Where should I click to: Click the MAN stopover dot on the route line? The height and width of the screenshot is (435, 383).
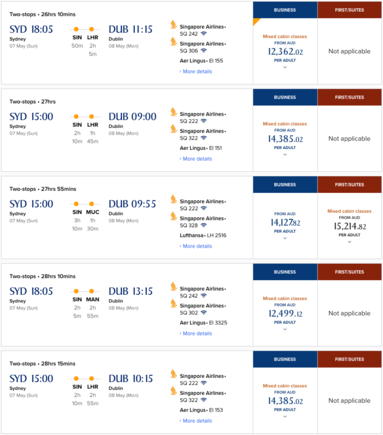pyautogui.click(x=92, y=291)
